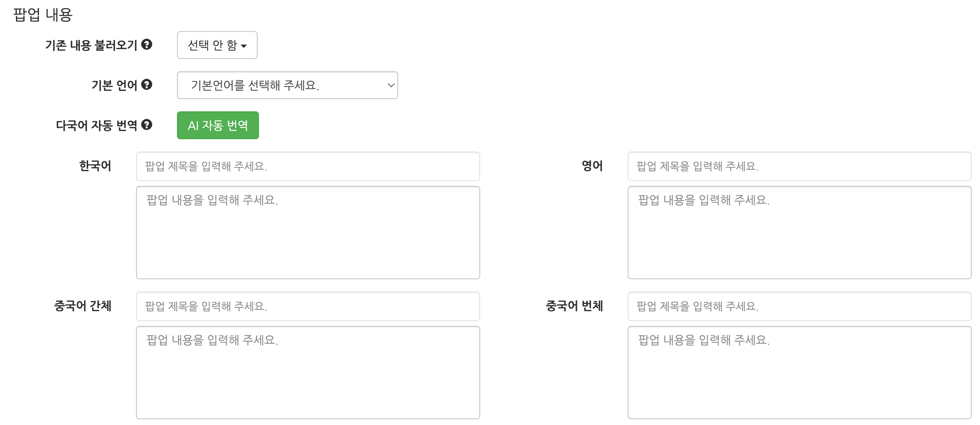Click the 중국어 번체 content textarea
980x425 pixels.
click(x=799, y=373)
